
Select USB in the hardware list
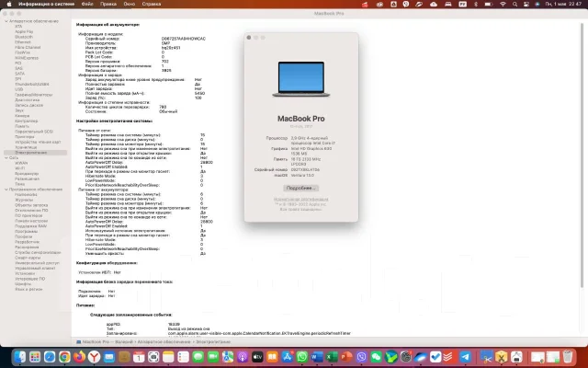pos(18,90)
